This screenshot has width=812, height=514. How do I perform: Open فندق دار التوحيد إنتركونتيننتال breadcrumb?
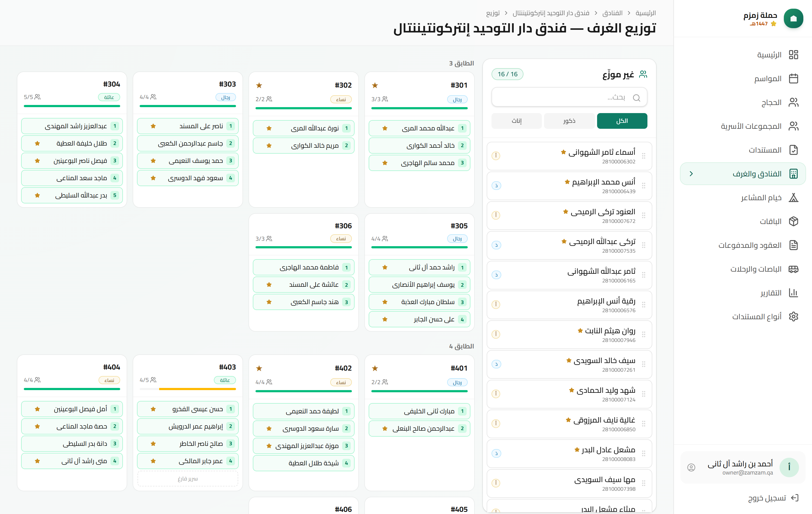(x=551, y=13)
